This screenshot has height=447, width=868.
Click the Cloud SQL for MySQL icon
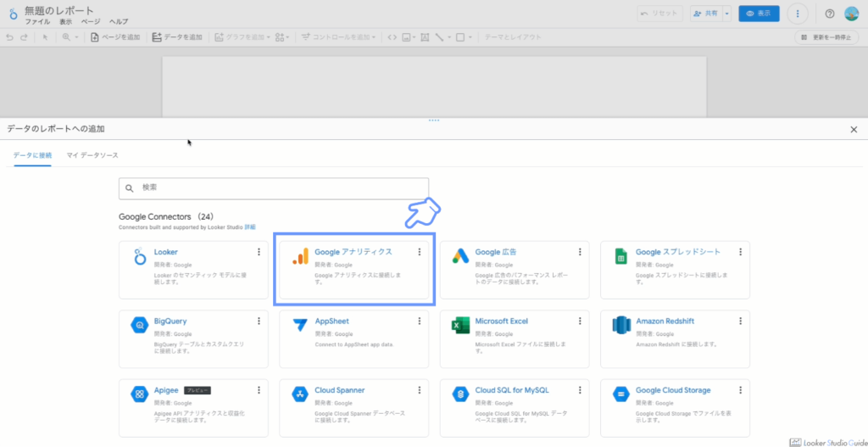[x=460, y=394]
